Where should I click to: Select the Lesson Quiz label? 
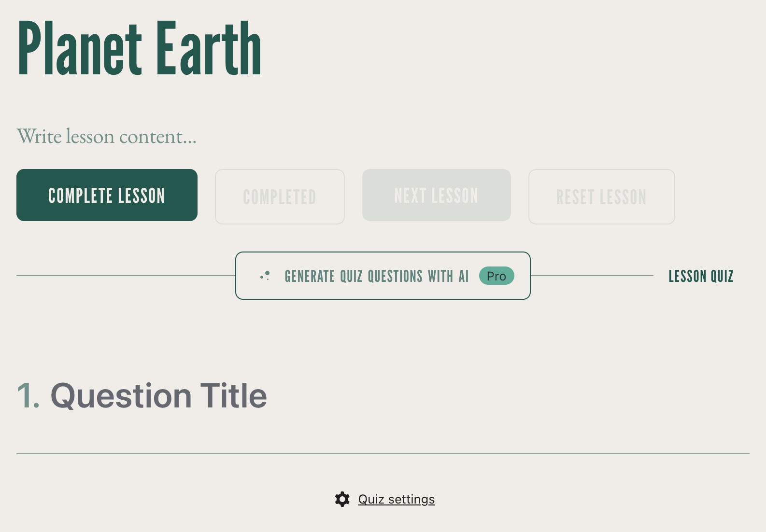coord(701,276)
